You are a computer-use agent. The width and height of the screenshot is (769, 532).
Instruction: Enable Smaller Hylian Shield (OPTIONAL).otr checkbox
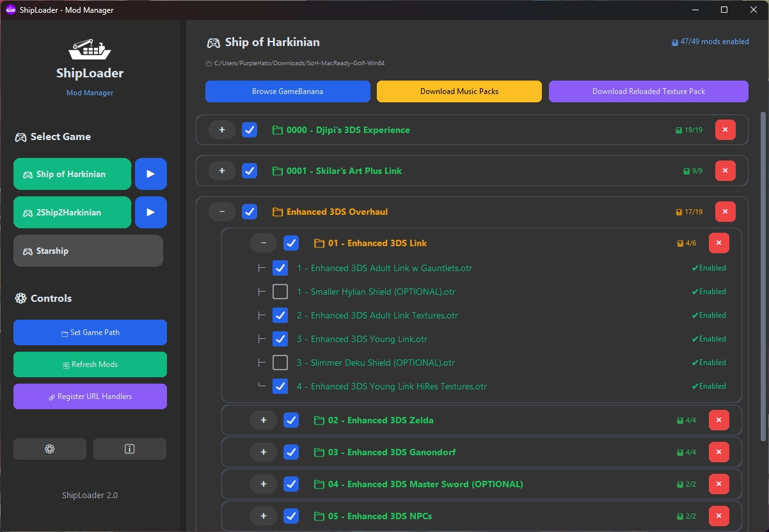point(280,292)
